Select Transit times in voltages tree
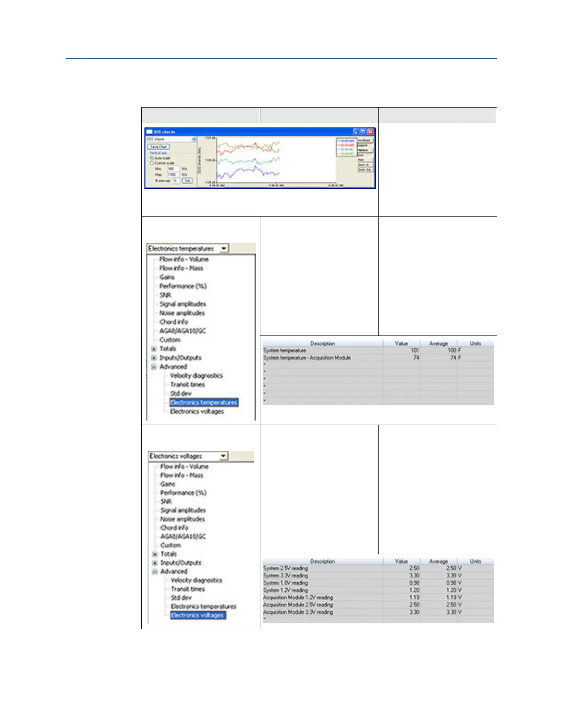Image resolution: width=563 pixels, height=728 pixels. point(188,589)
